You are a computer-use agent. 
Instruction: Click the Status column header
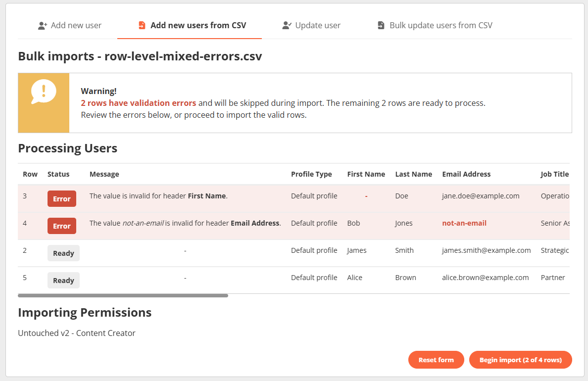pyautogui.click(x=58, y=174)
